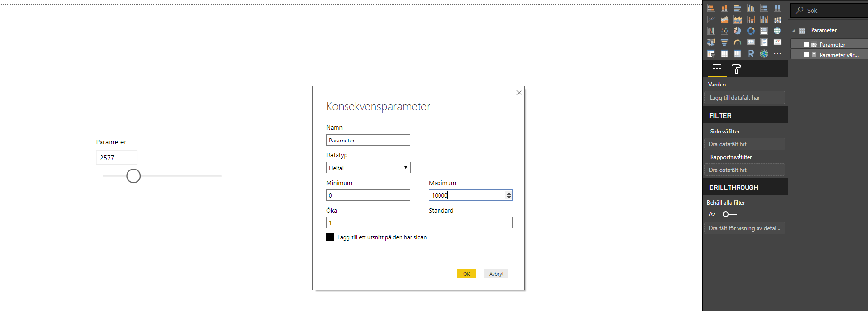Click 'Dra fält för visning av detal...' well
Image resolution: width=868 pixels, height=311 pixels.
(x=745, y=228)
